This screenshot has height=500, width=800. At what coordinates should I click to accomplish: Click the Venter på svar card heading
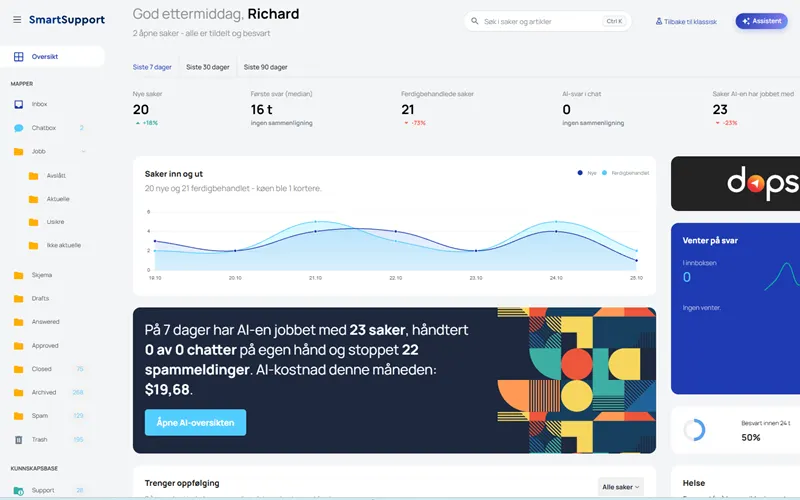710,241
